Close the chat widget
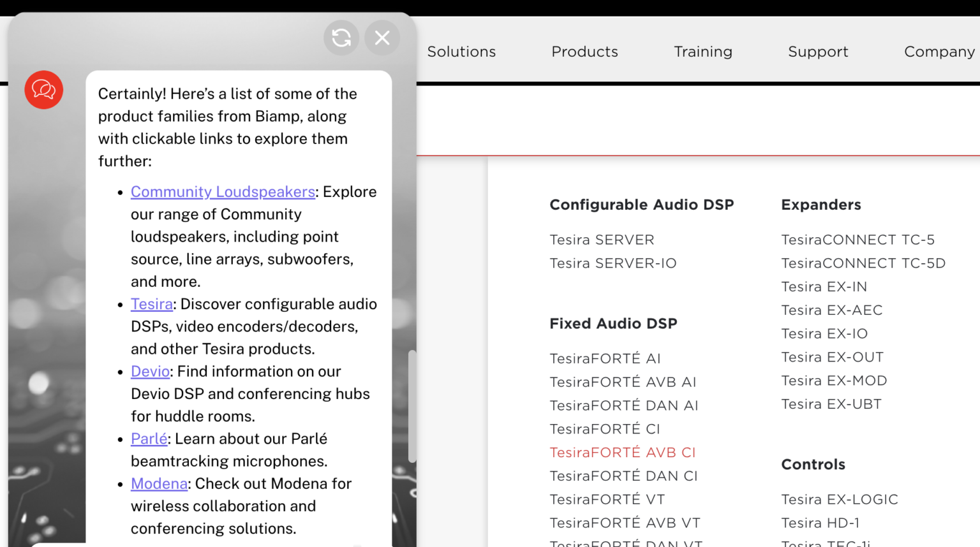The image size is (980, 547). 382,38
